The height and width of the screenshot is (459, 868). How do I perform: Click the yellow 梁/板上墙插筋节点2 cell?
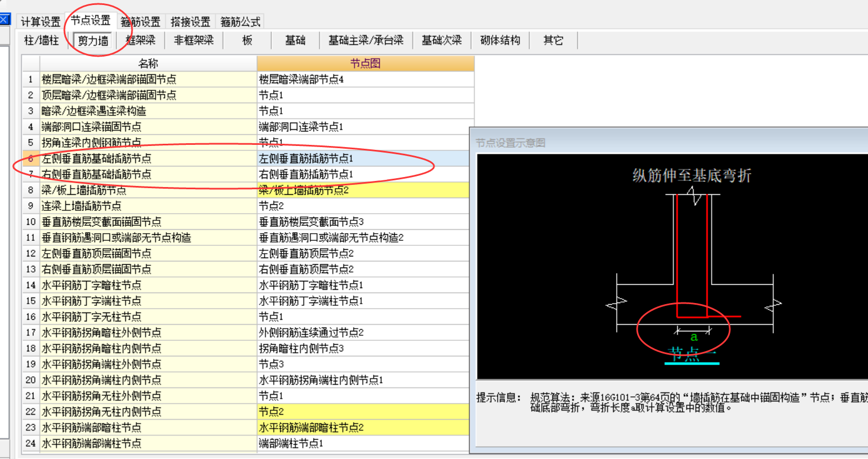click(363, 190)
